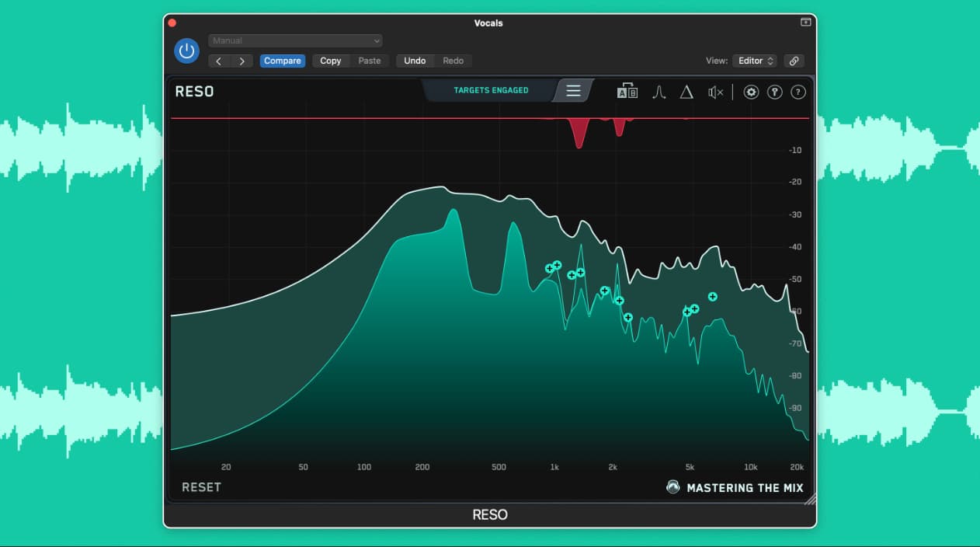Click the bell curve resonance icon
The height and width of the screenshot is (547, 980).
(x=659, y=92)
